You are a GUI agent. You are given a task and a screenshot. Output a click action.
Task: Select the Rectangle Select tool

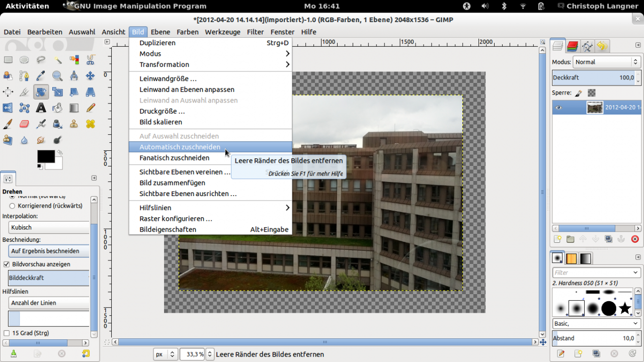click(x=8, y=60)
